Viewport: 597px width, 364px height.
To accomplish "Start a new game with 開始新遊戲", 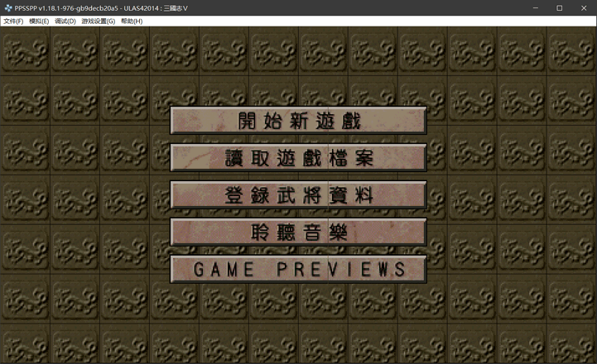I will point(298,121).
